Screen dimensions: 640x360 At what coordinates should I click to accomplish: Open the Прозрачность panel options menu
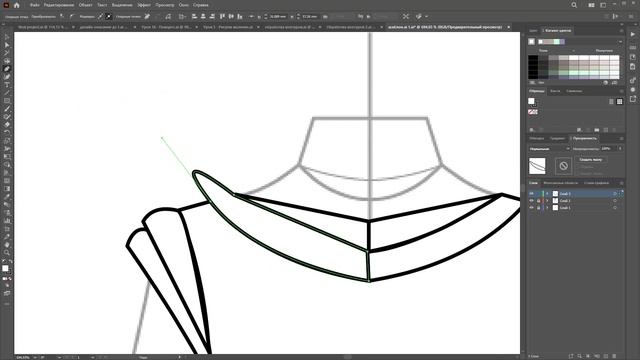pyautogui.click(x=621, y=138)
